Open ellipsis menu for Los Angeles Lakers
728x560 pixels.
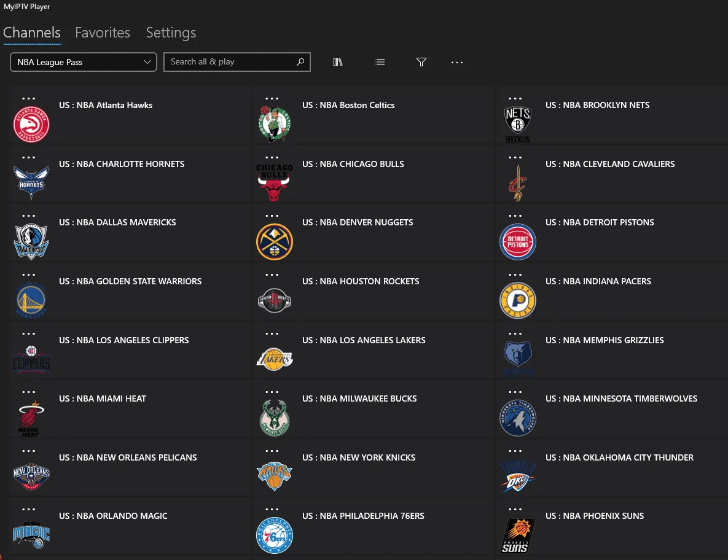point(272,333)
